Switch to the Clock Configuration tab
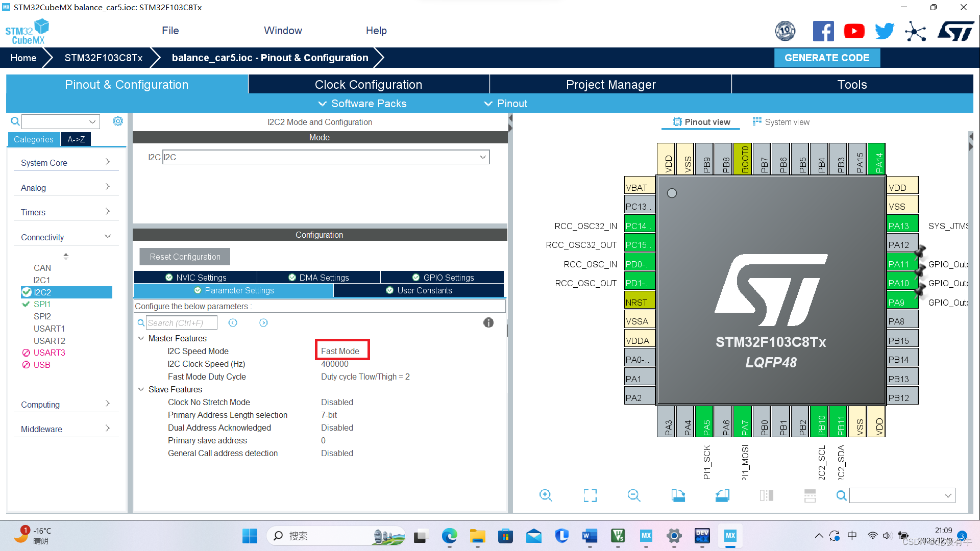980x551 pixels. click(368, 85)
